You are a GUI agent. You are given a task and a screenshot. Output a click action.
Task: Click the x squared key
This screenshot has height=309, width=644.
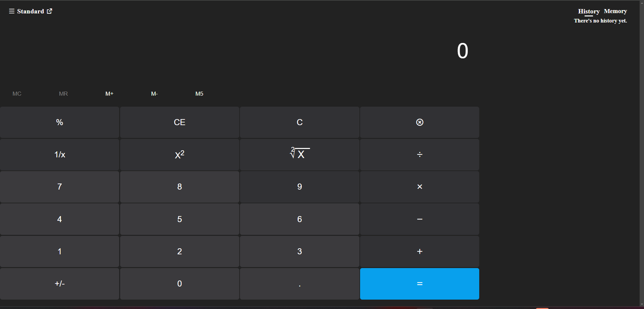coord(180,154)
